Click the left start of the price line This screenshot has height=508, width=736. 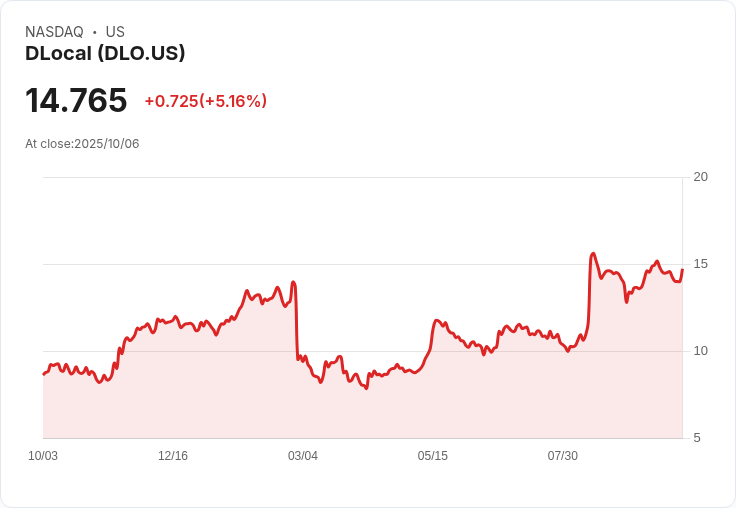point(44,374)
